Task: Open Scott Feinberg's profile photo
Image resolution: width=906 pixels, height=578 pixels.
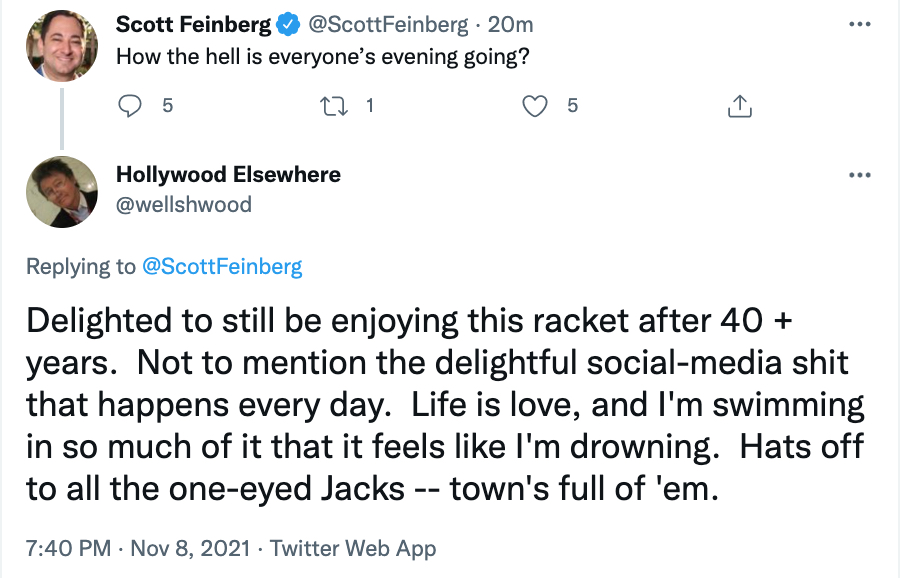Action: click(x=61, y=46)
